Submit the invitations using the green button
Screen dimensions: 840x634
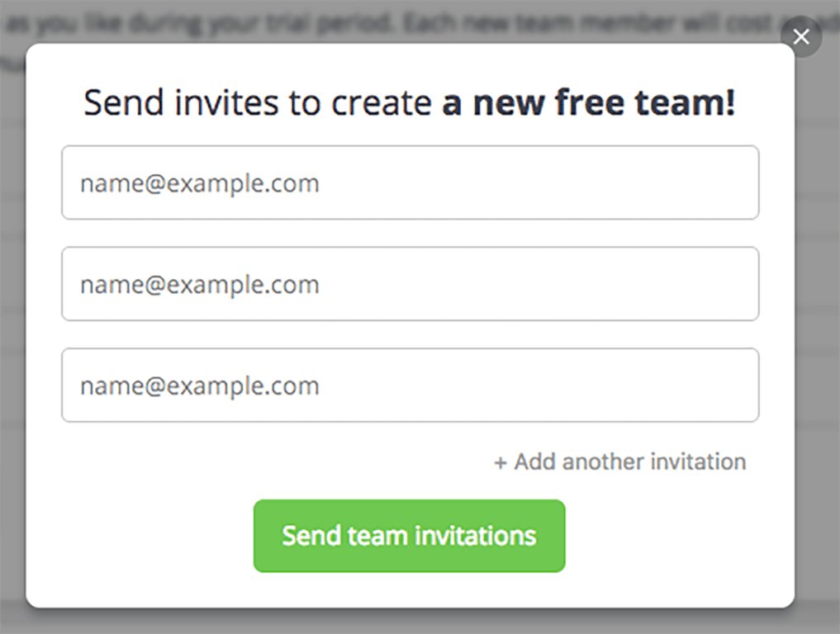(409, 536)
